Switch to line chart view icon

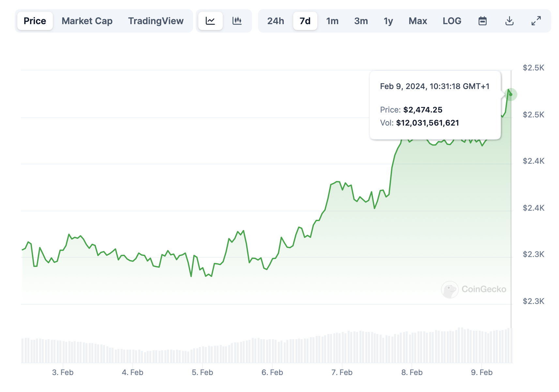(210, 21)
